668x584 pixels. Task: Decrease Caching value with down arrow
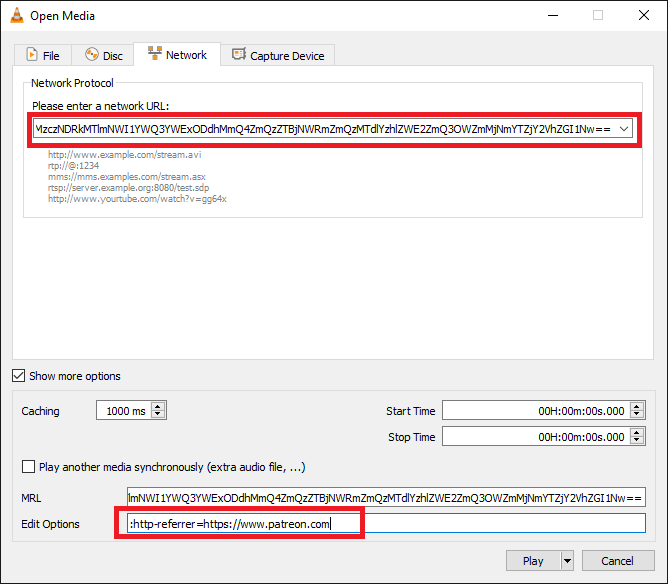[158, 414]
